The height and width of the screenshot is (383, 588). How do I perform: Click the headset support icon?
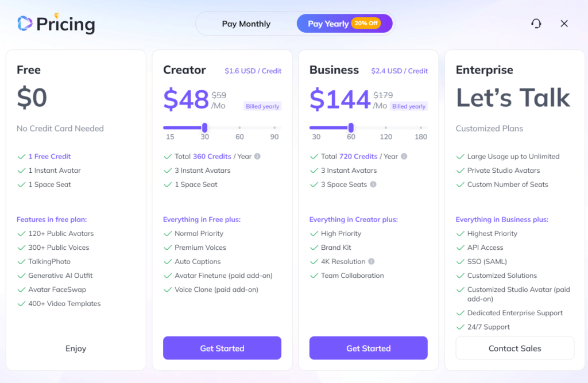point(536,24)
